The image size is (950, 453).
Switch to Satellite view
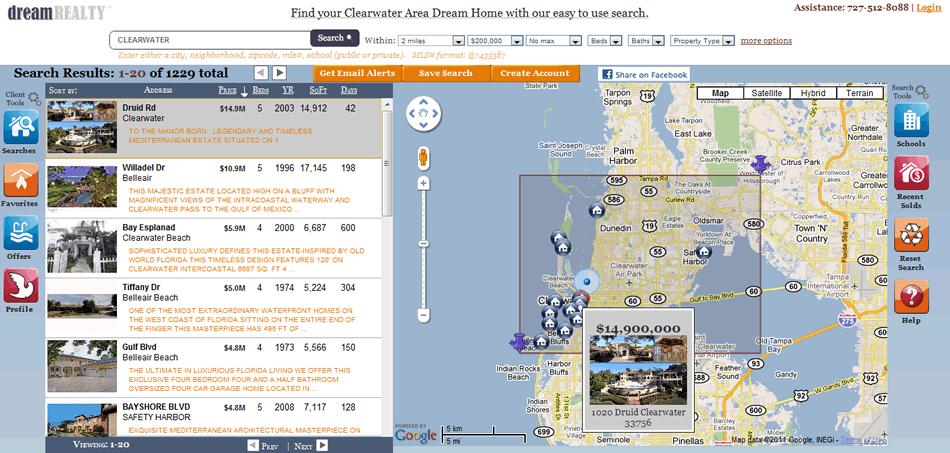(x=766, y=93)
